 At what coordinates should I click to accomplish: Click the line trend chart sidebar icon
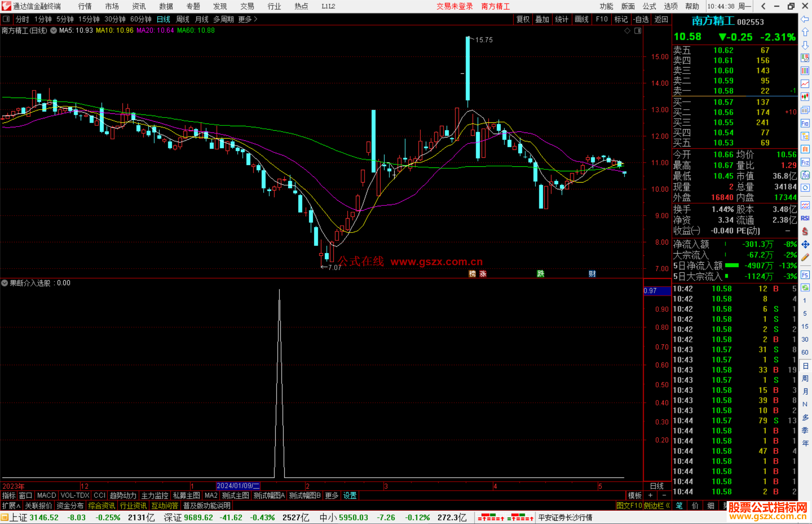pyautogui.click(x=805, y=84)
